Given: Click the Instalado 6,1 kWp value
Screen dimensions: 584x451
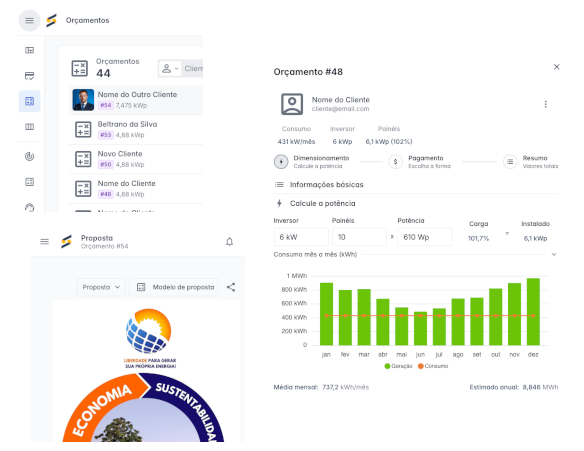Looking at the screenshot, I should click(x=535, y=238).
